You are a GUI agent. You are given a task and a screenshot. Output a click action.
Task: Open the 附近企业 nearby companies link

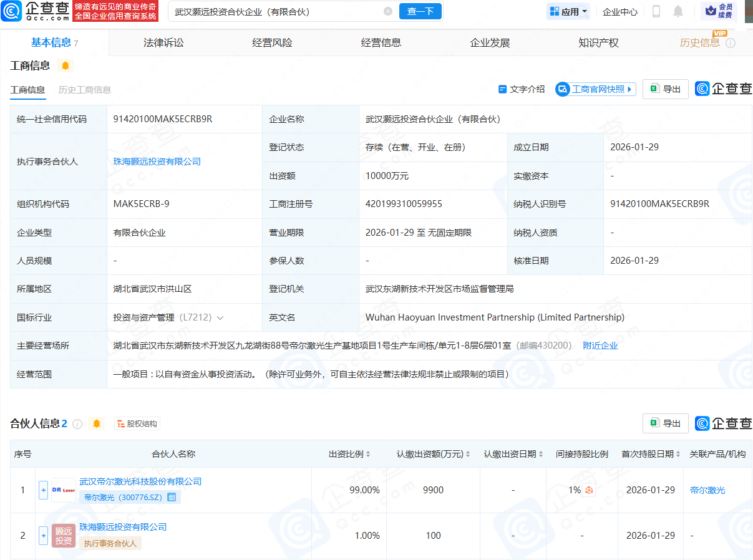pos(600,345)
